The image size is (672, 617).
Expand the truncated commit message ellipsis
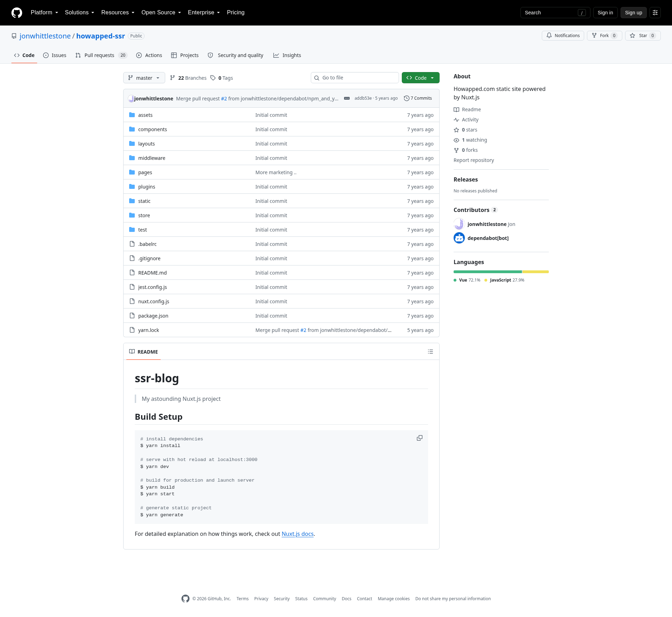(347, 98)
